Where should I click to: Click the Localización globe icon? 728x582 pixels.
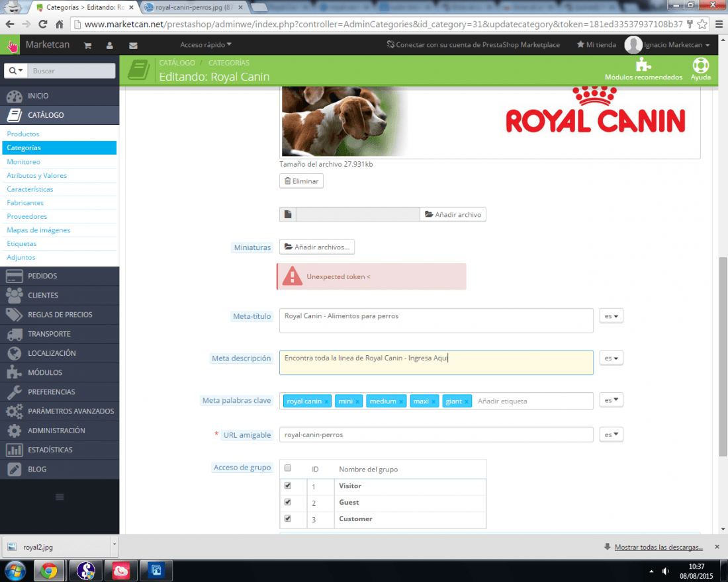pos(15,353)
